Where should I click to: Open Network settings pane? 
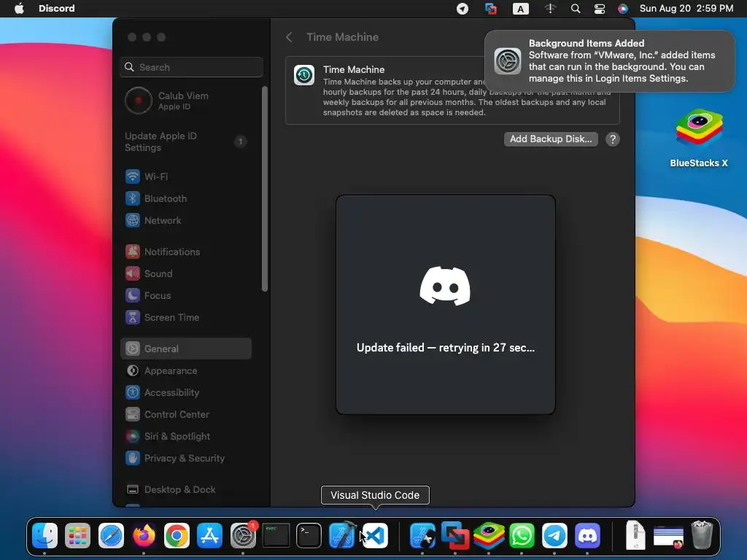(186, 220)
